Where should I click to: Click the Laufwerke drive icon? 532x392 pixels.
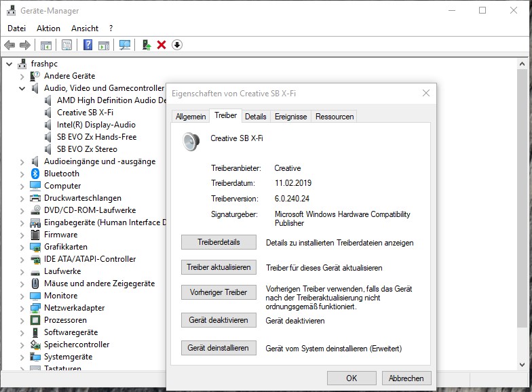click(35, 272)
